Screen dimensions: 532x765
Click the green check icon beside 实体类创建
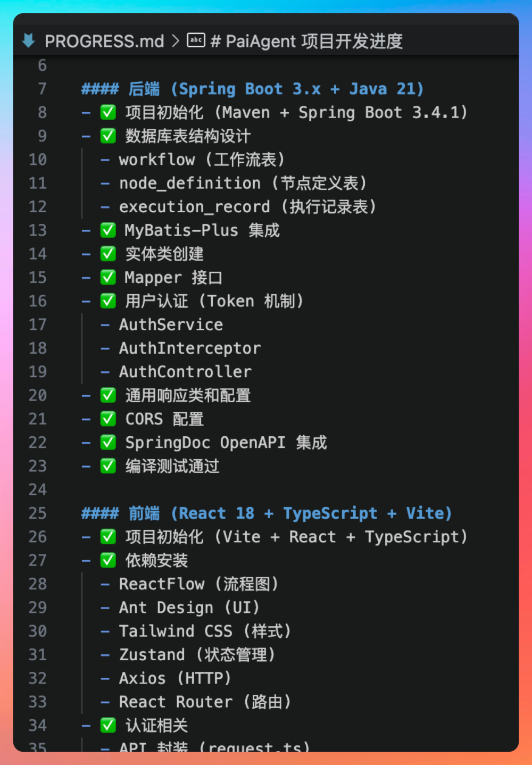tap(108, 254)
